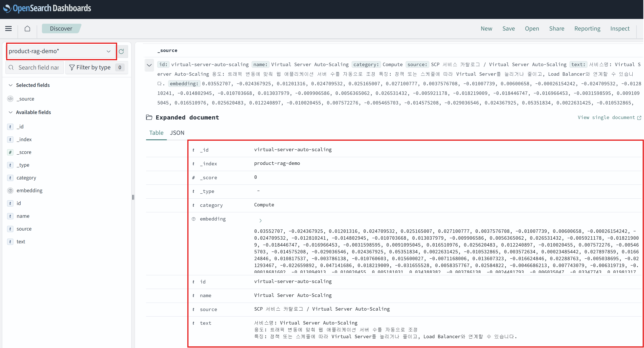Collapse the Available fields section
Viewport: 644px width, 348px height.
pos(10,112)
